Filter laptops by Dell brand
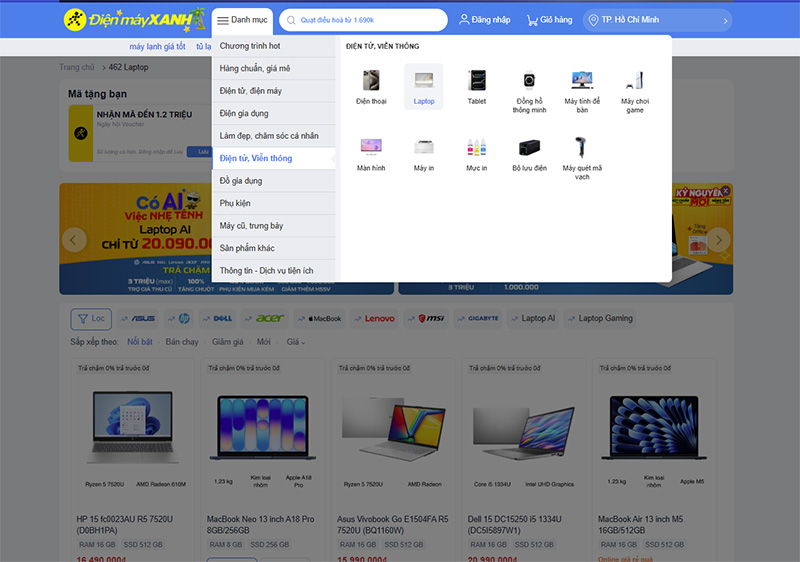Screen dimensions: 800x562 coord(218,318)
